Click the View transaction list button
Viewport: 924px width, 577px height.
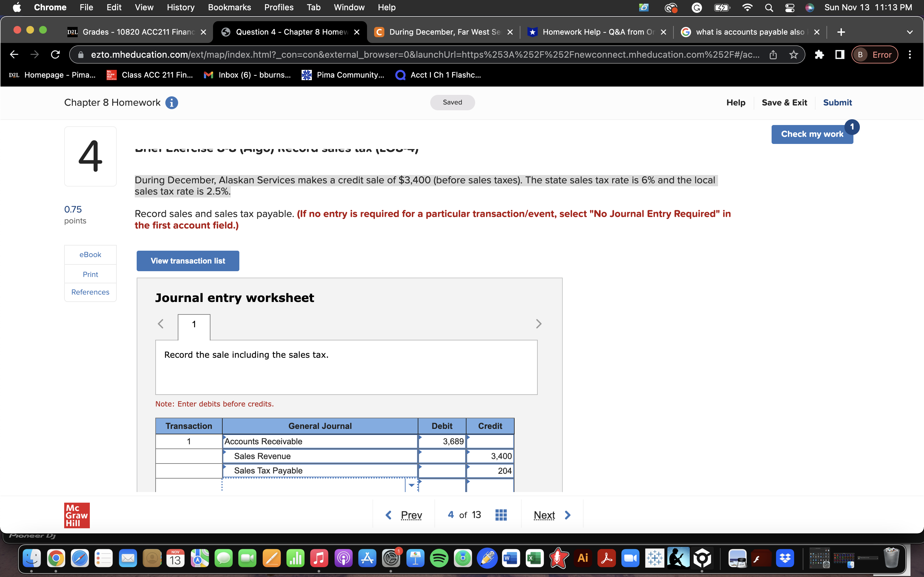(x=187, y=261)
